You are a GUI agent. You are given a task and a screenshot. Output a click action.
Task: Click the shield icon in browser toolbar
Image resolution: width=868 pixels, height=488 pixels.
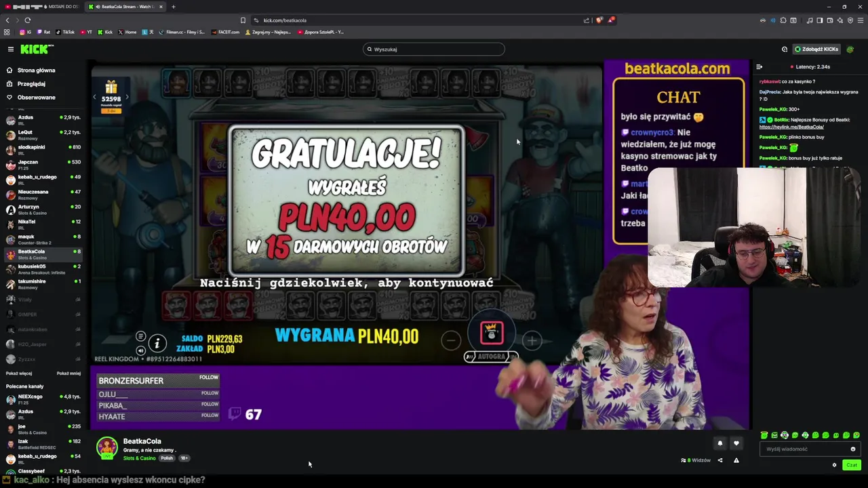pyautogui.click(x=850, y=20)
